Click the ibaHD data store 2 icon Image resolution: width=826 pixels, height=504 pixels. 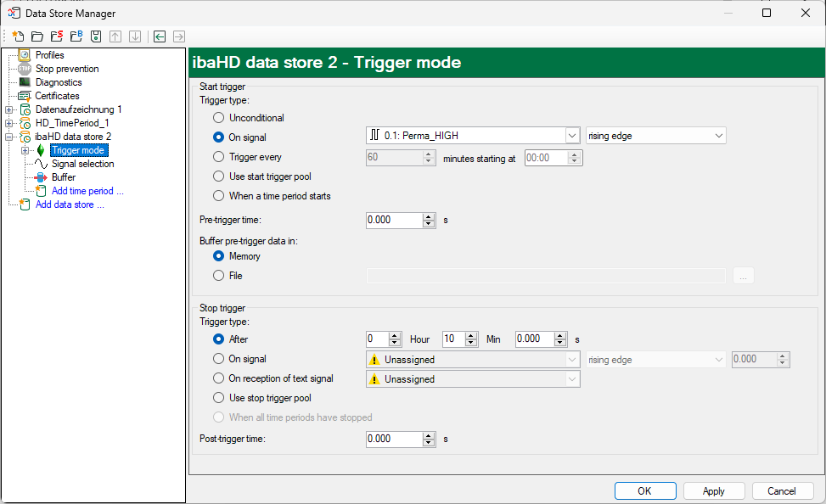click(25, 137)
